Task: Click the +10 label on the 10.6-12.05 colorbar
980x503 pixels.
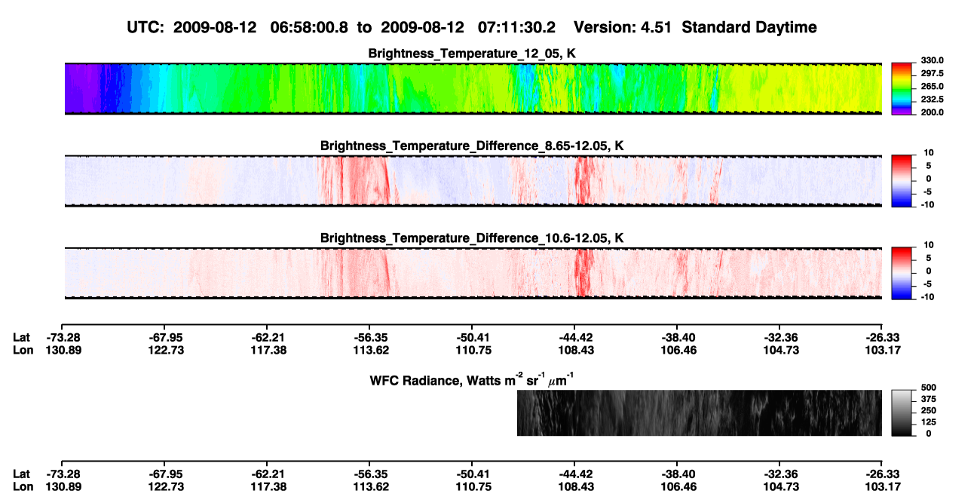Action: click(929, 245)
